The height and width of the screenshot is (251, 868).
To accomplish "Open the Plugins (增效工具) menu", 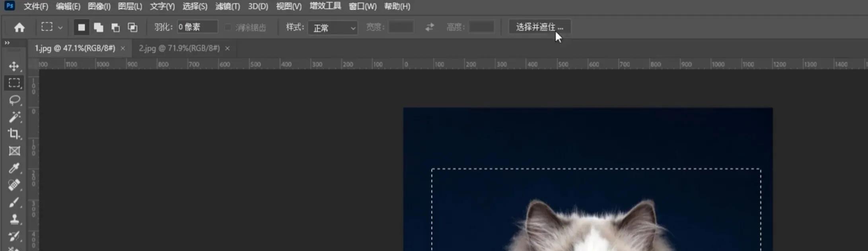I will click(x=325, y=6).
